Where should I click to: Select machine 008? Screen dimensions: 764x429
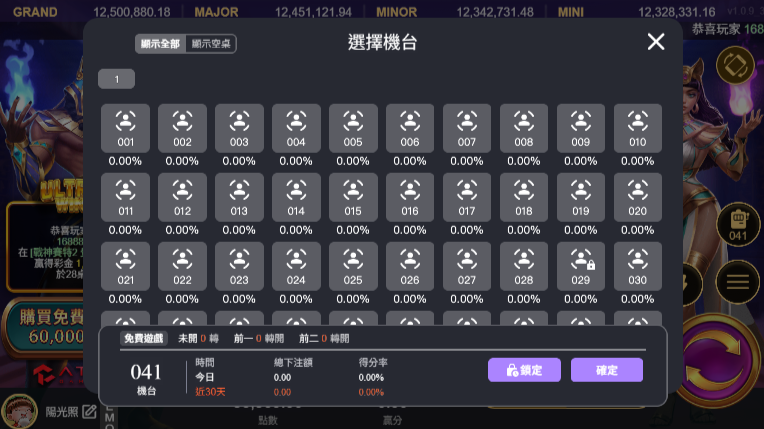coord(524,128)
